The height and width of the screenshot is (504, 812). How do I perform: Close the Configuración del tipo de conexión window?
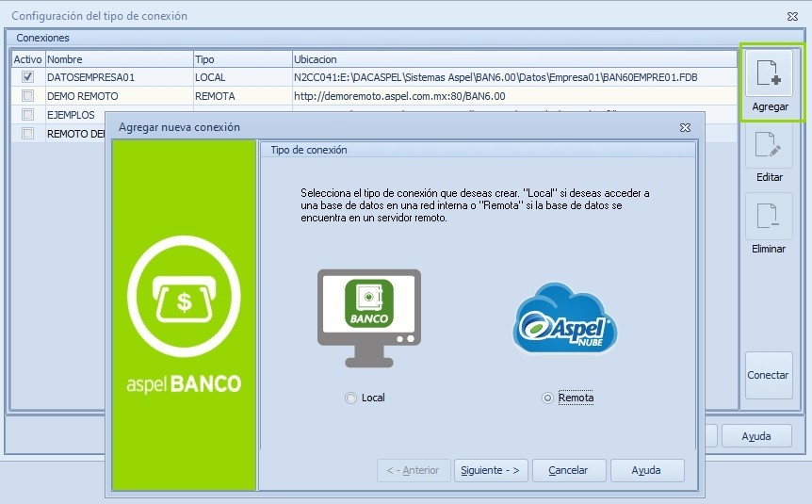pyautogui.click(x=792, y=16)
